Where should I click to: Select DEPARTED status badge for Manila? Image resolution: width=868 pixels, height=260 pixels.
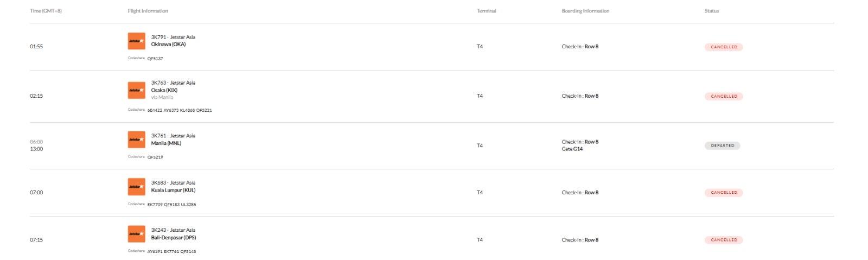(x=722, y=145)
